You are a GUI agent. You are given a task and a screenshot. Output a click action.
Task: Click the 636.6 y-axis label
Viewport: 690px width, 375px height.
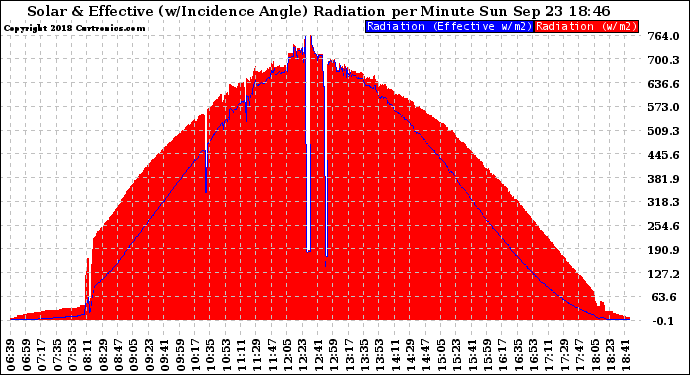(x=663, y=84)
